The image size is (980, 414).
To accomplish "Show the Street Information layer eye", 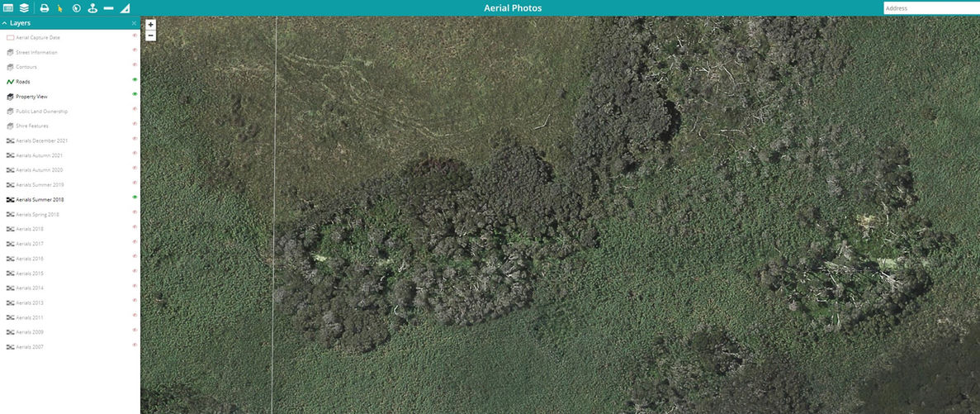I will click(135, 50).
